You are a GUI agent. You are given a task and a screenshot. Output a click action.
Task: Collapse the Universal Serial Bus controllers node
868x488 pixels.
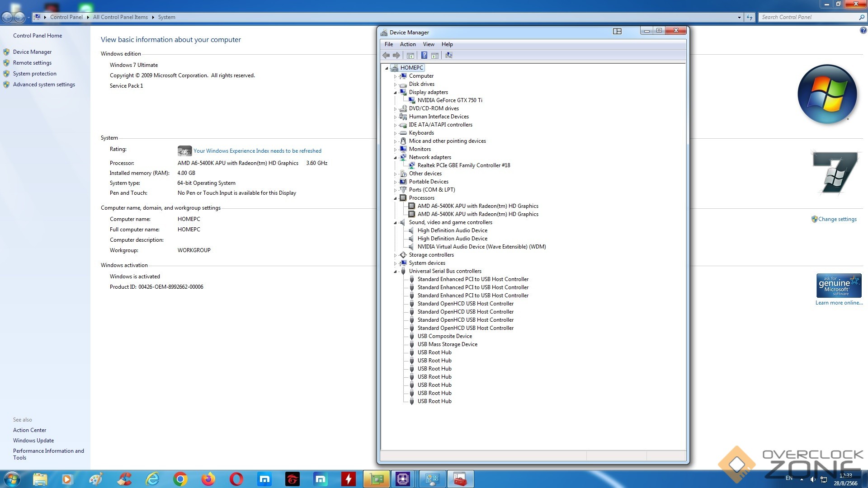click(395, 272)
